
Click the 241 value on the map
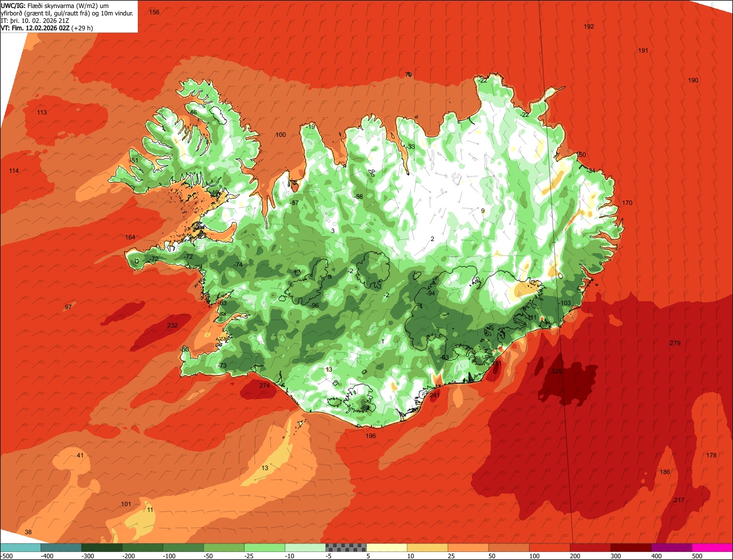[x=434, y=395]
